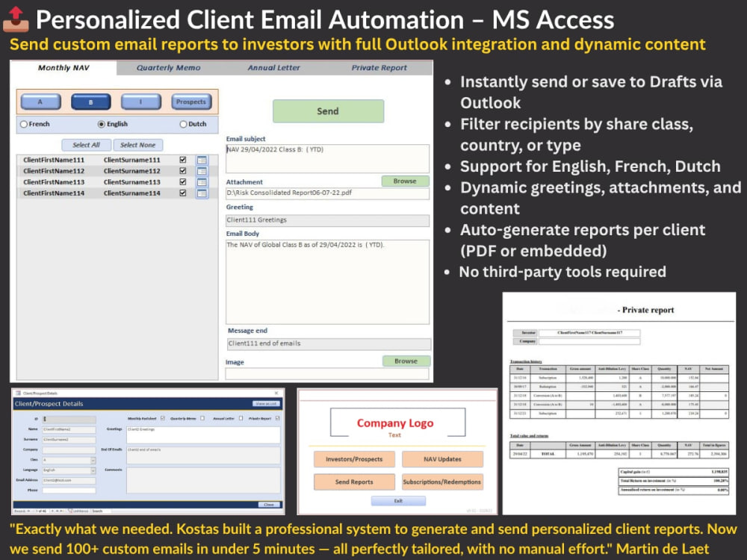Viewport: 747px width, 560px height.
Task: Click the Phone field in Client/Prospect Details
Action: pos(69,491)
